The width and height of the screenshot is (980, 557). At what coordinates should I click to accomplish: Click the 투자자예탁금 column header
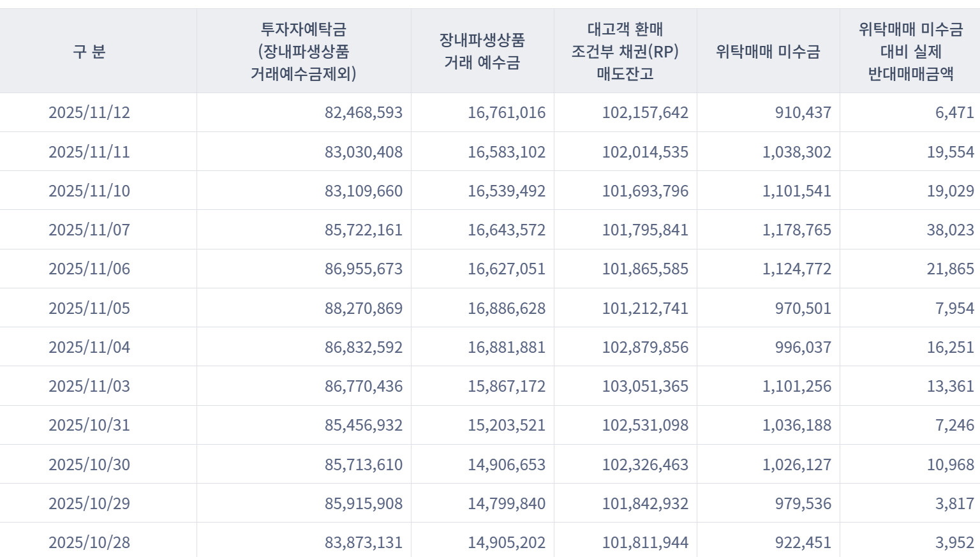303,52
